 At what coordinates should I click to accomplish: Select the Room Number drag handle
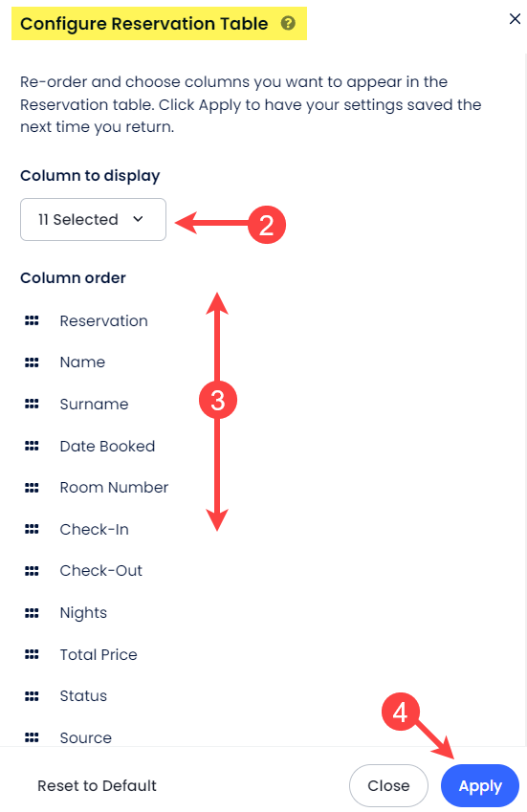click(x=32, y=488)
